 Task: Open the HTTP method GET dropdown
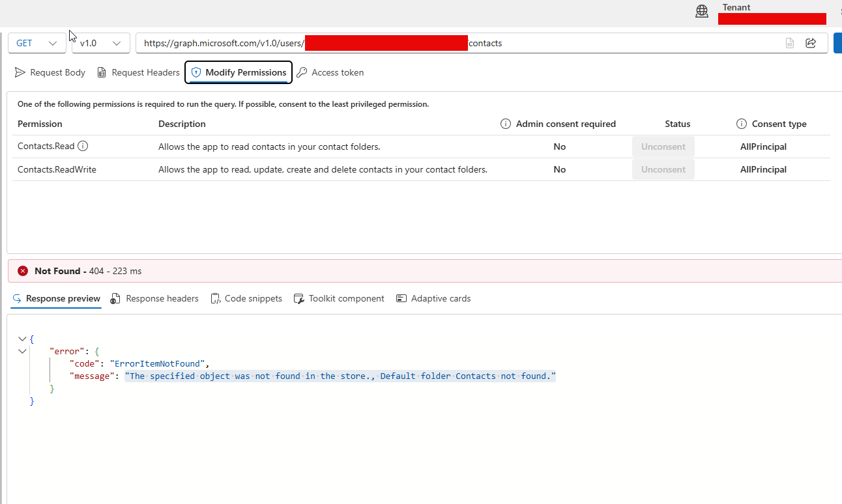coord(36,43)
